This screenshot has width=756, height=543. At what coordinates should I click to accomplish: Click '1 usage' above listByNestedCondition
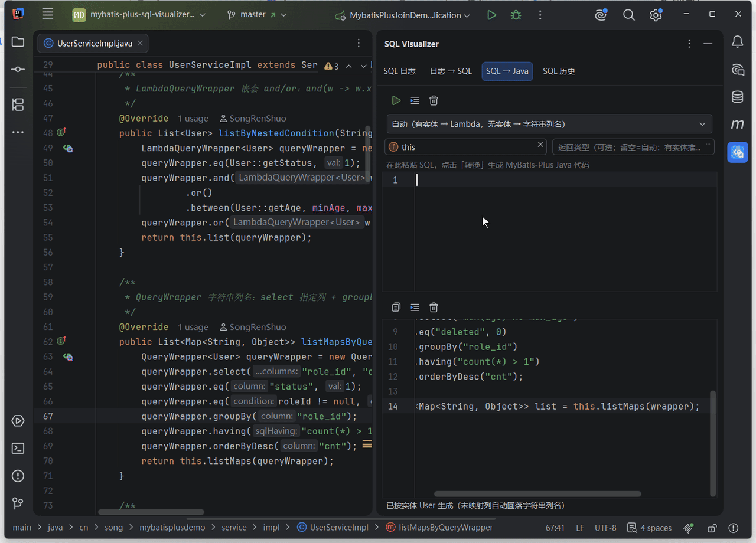[x=193, y=119]
